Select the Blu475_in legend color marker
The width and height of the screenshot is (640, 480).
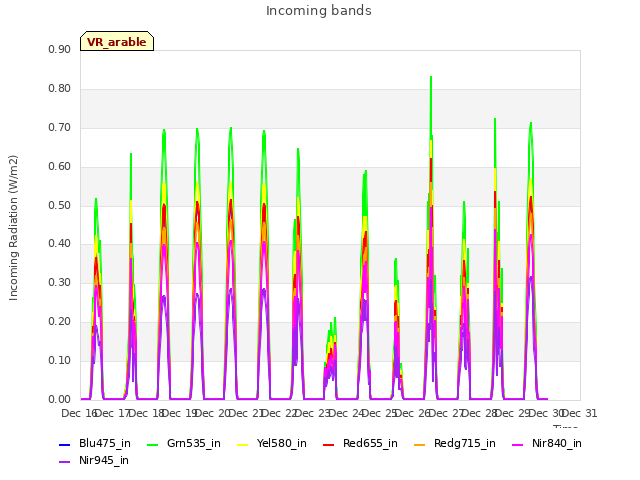coord(65,444)
